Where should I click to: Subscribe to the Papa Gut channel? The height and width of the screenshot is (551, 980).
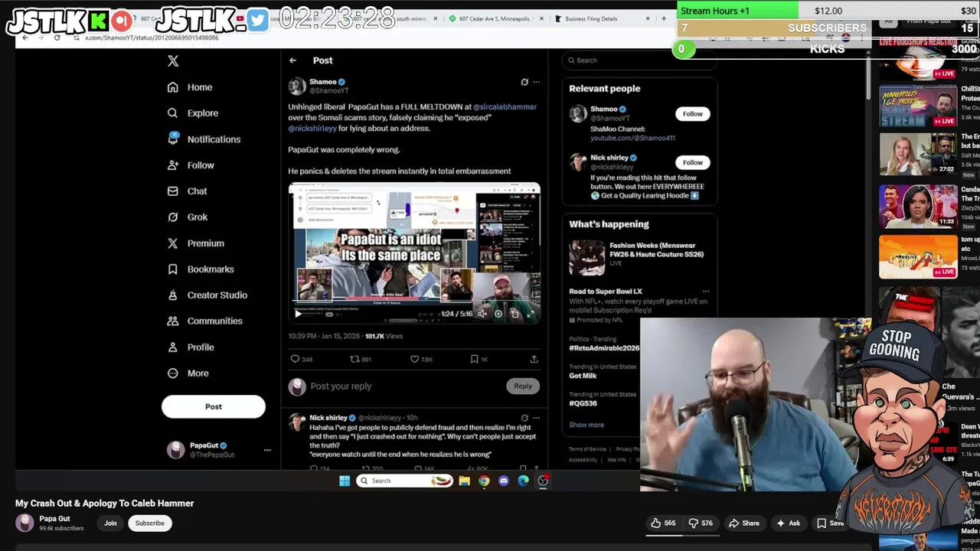(149, 523)
